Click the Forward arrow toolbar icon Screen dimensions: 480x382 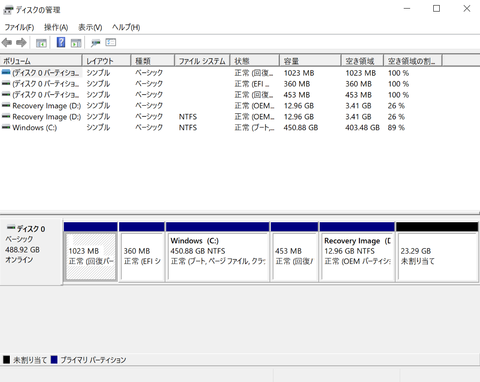(21, 43)
